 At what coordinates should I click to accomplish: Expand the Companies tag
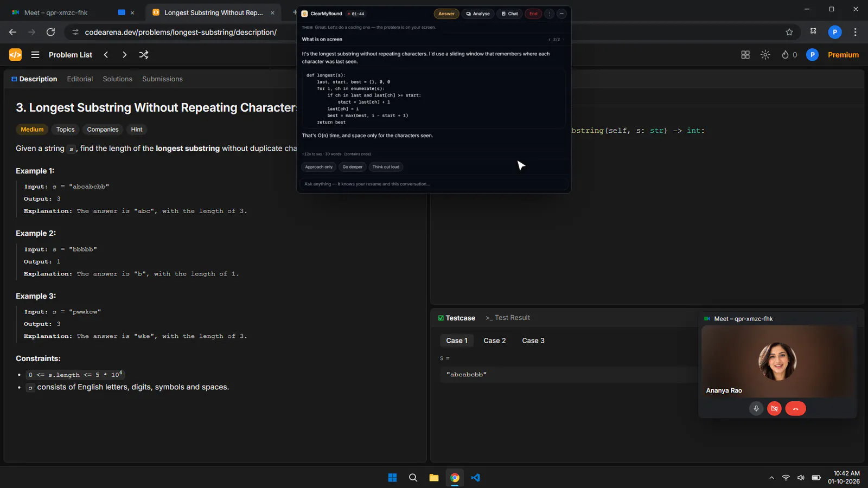pos(103,130)
